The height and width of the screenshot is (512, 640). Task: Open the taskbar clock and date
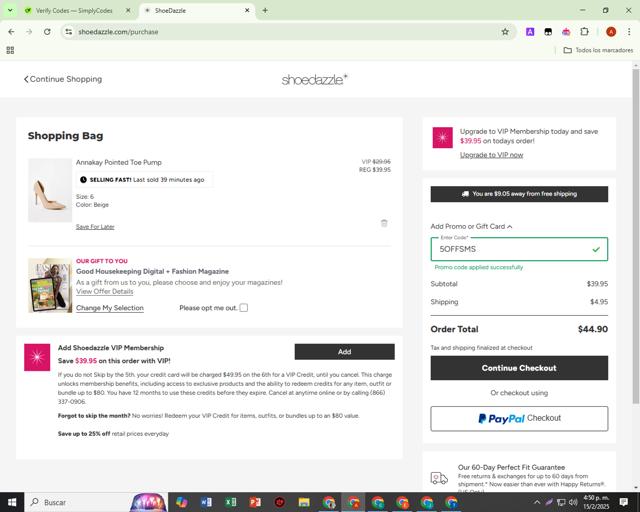pos(596,502)
